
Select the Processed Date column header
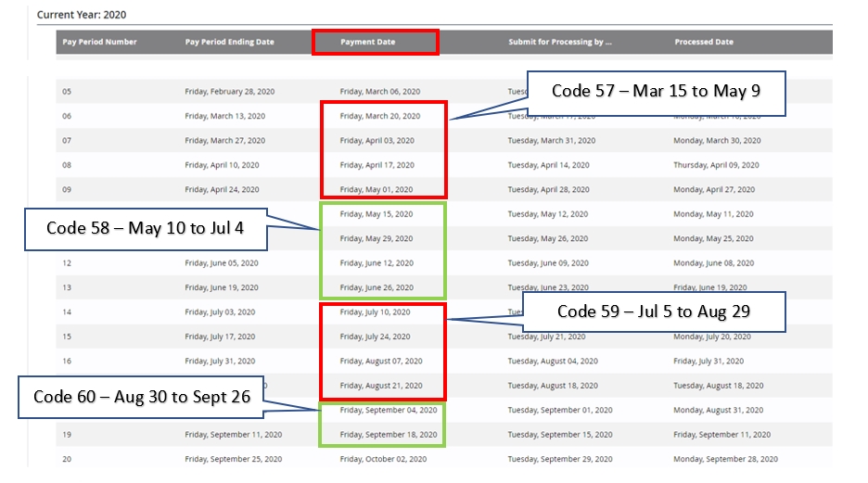pos(703,42)
